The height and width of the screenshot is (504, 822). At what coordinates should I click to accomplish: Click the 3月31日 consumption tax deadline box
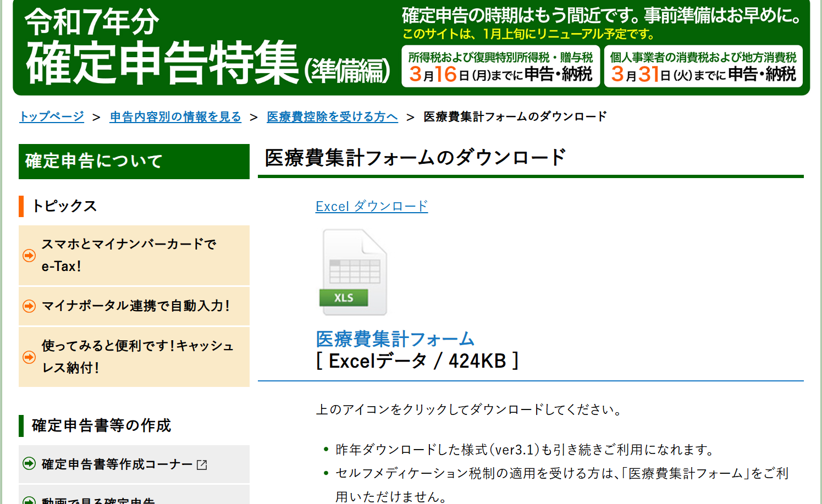pyautogui.click(x=703, y=67)
